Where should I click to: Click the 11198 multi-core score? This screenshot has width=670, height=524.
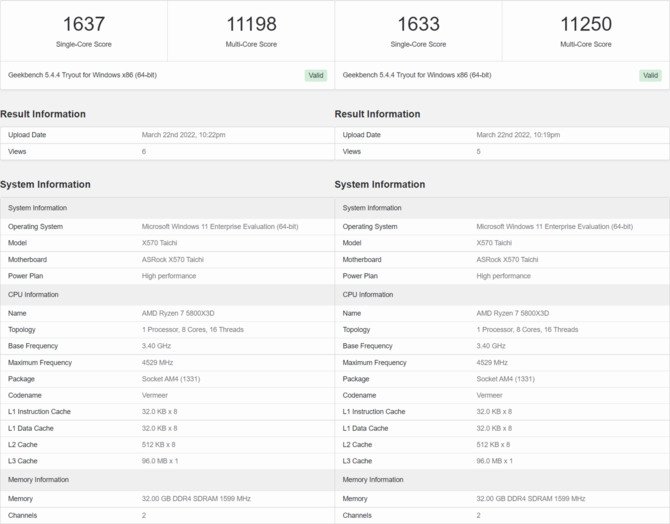pos(251,24)
